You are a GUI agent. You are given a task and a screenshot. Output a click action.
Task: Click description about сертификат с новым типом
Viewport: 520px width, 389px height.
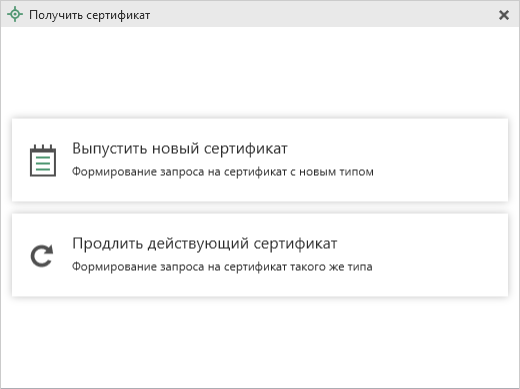click(x=223, y=172)
